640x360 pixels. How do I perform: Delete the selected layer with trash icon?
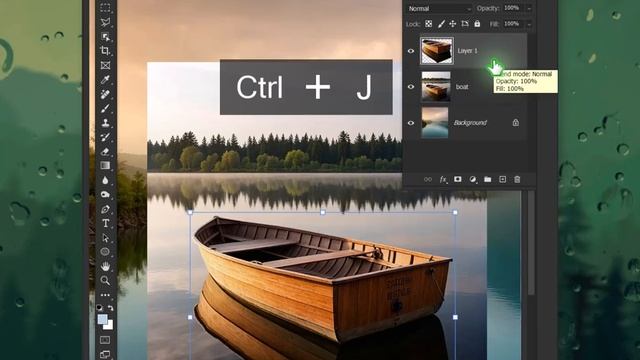pos(517,180)
